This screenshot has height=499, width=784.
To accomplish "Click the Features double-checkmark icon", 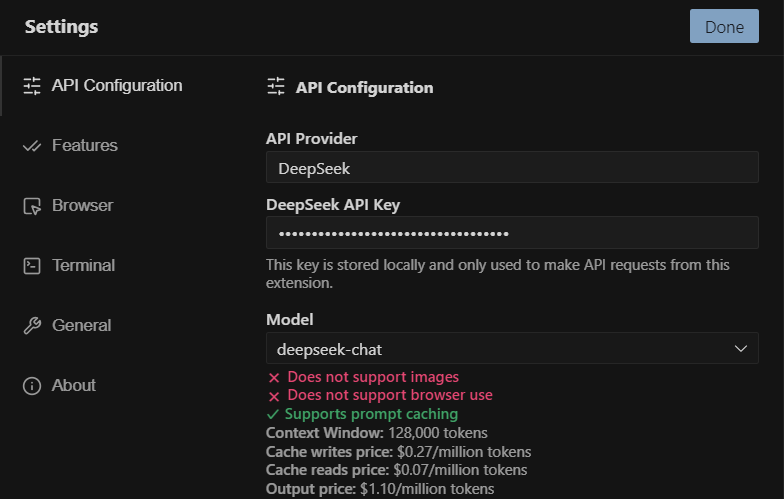I will pyautogui.click(x=32, y=146).
